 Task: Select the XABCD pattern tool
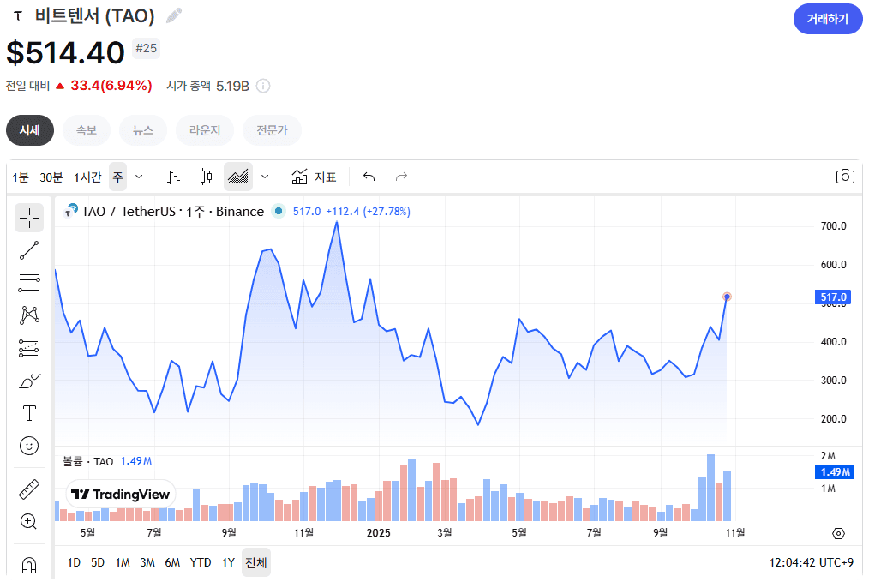point(29,315)
